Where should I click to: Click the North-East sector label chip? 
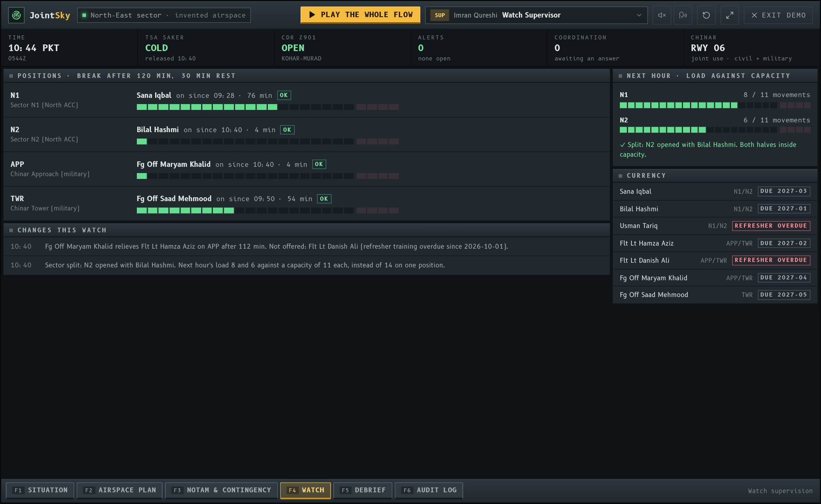164,15
